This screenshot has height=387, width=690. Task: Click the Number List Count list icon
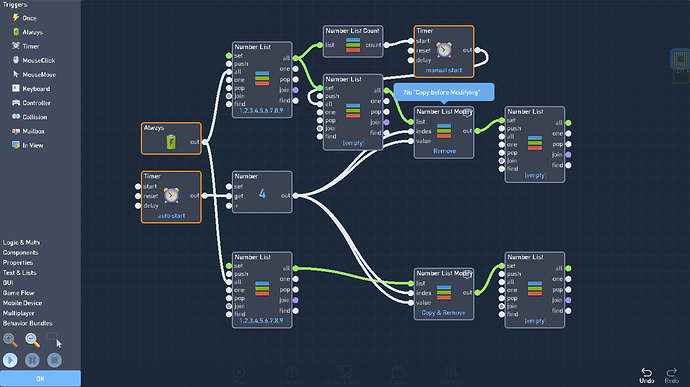pyautogui.click(x=353, y=44)
